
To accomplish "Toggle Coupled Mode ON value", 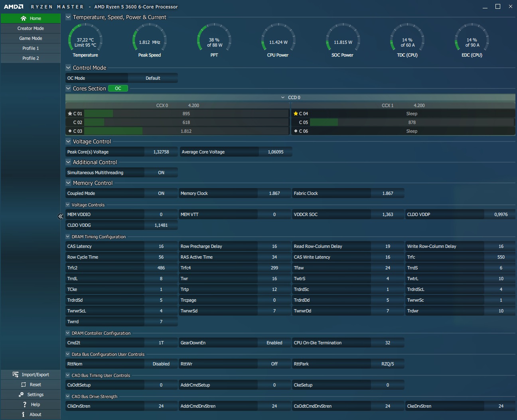I will [x=161, y=193].
